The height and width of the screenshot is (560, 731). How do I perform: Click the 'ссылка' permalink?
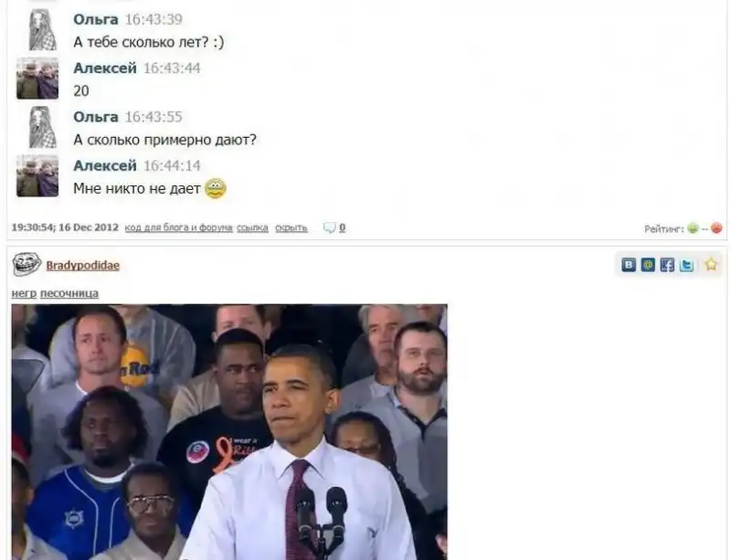[253, 227]
